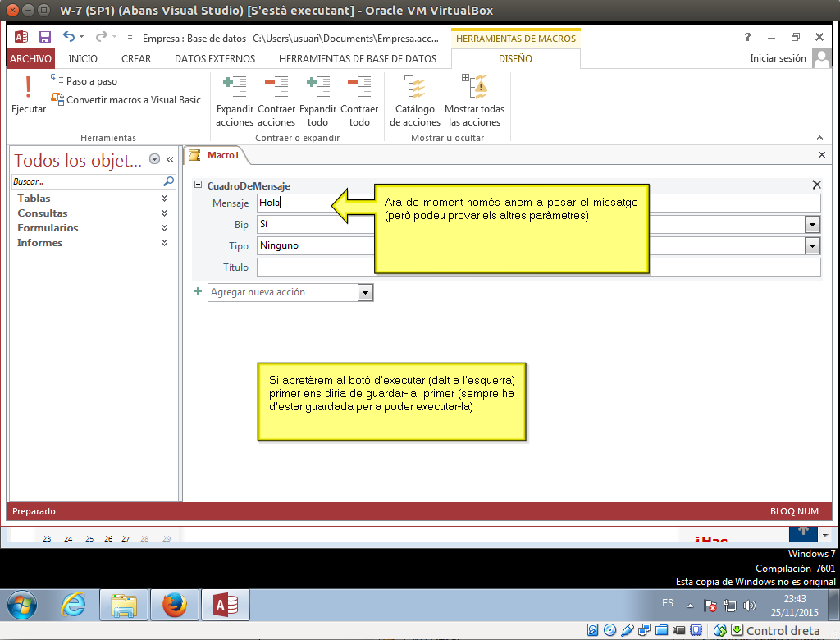The image size is (840, 640).
Task: Open the navigation pane category dropdown
Action: point(154,158)
